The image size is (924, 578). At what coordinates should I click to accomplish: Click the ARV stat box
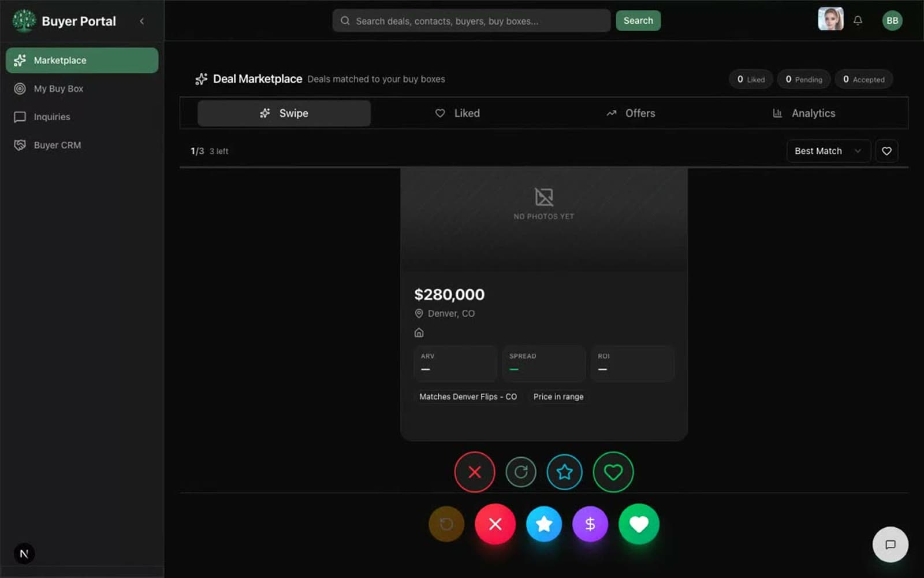pyautogui.click(x=455, y=364)
